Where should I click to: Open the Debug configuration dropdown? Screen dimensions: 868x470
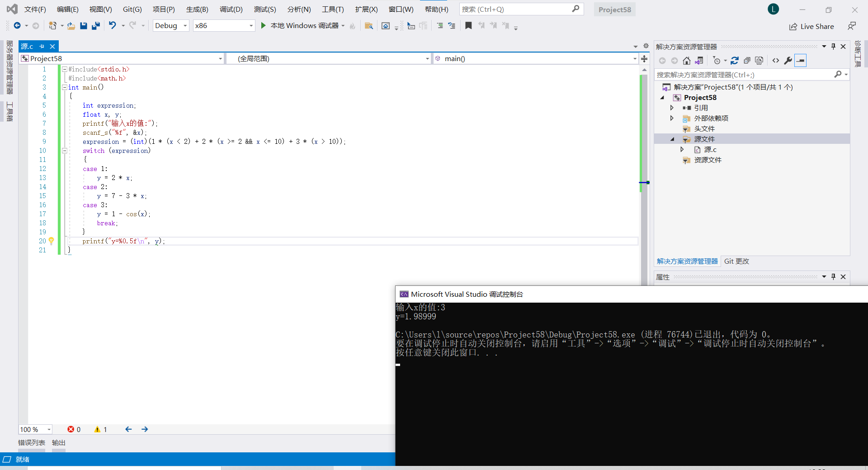point(171,26)
